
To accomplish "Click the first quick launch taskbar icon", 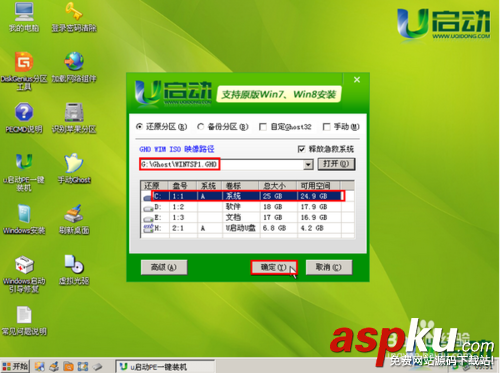I will pyautogui.click(x=40, y=367).
